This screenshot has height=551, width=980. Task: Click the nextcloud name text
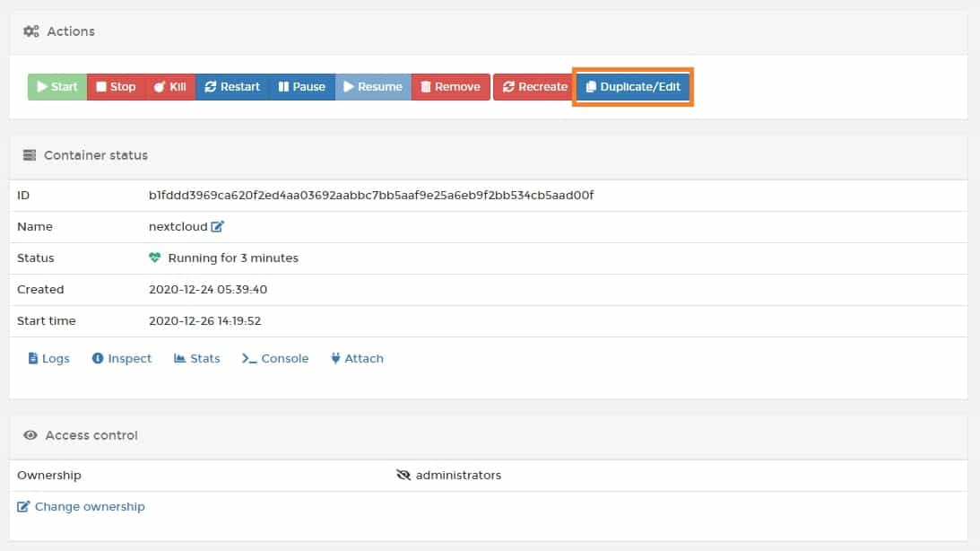(x=178, y=226)
